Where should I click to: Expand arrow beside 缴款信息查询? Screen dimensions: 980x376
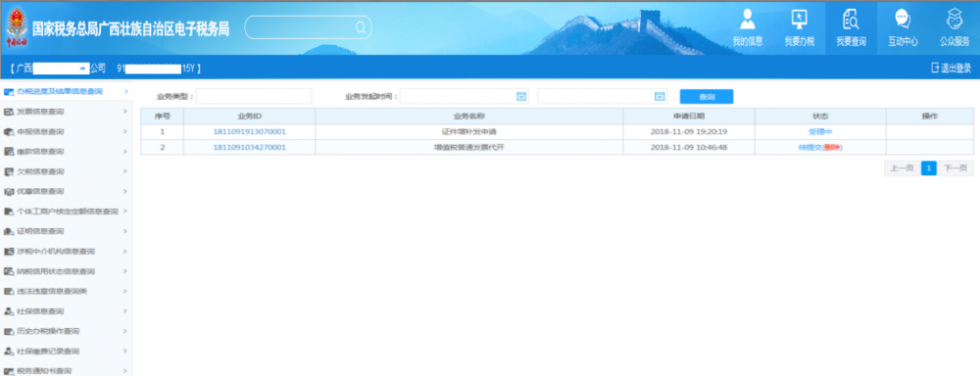tap(125, 152)
